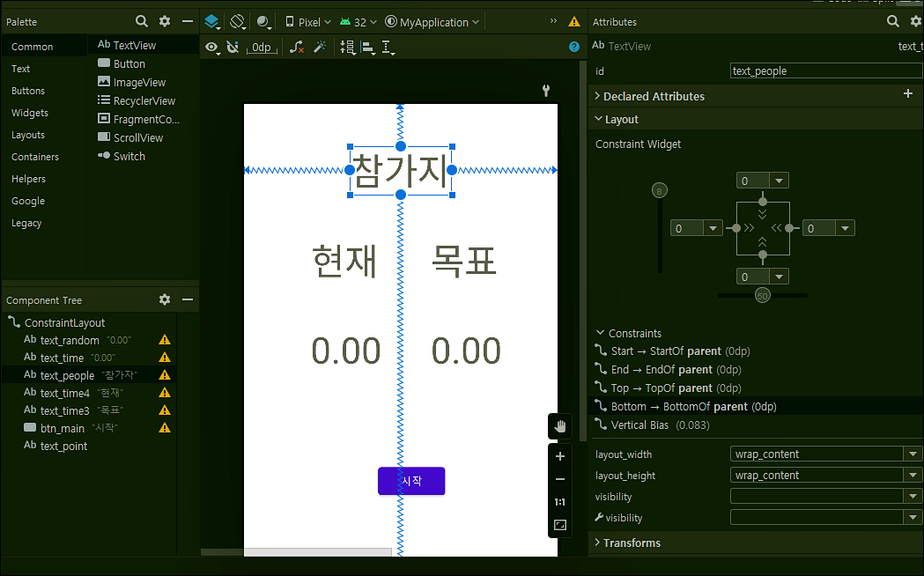Viewport: 924px width, 576px height.
Task: Toggle view options eye icon
Action: coord(211,47)
